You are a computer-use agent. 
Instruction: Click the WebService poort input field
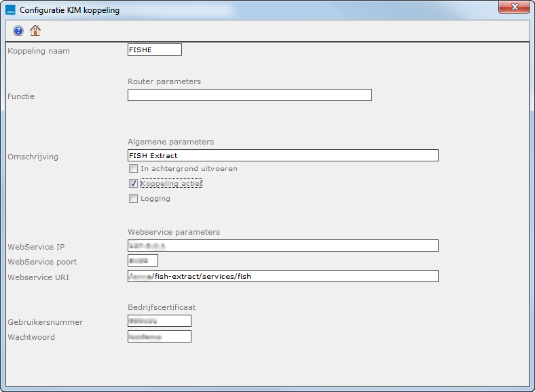[x=143, y=261]
